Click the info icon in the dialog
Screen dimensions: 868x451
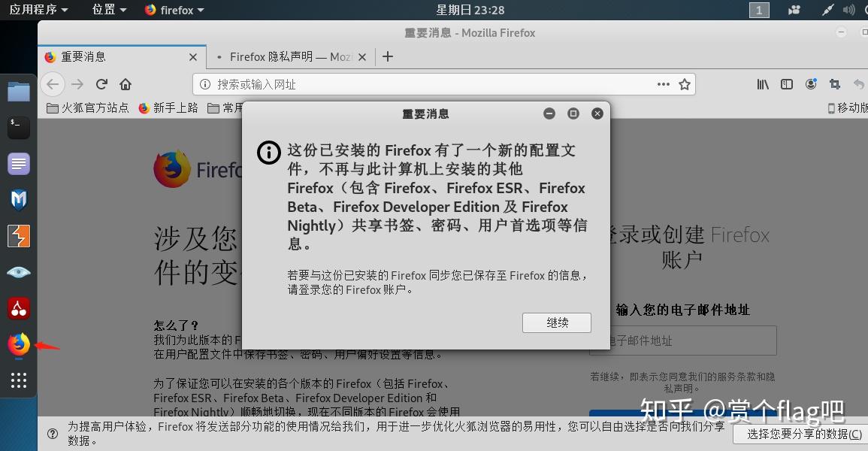tap(269, 152)
